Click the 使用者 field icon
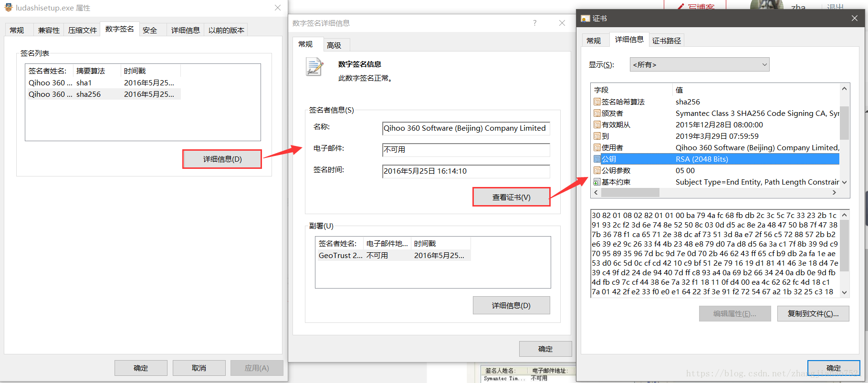Viewport: 868px width, 383px height. (x=597, y=147)
